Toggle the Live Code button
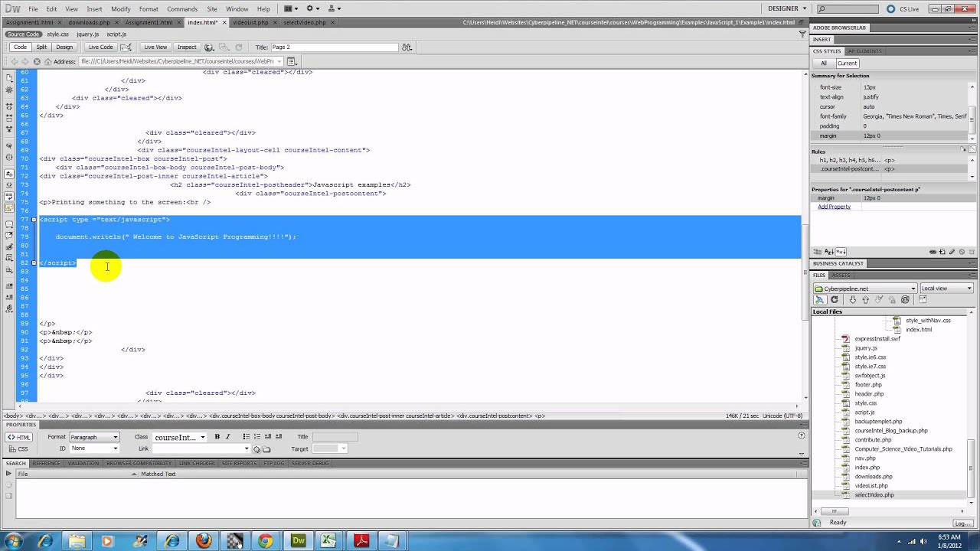Screen dimensions: 980x551 (x=100, y=47)
